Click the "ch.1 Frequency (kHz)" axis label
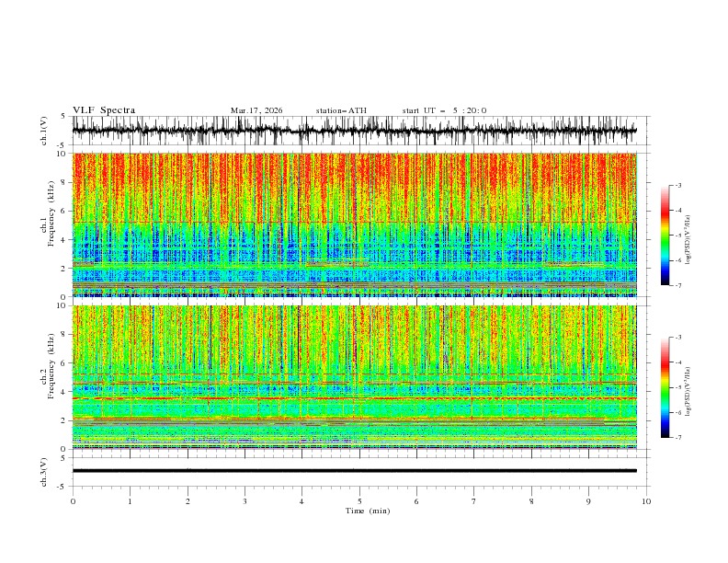This screenshot has height=563, width=728. (48, 213)
